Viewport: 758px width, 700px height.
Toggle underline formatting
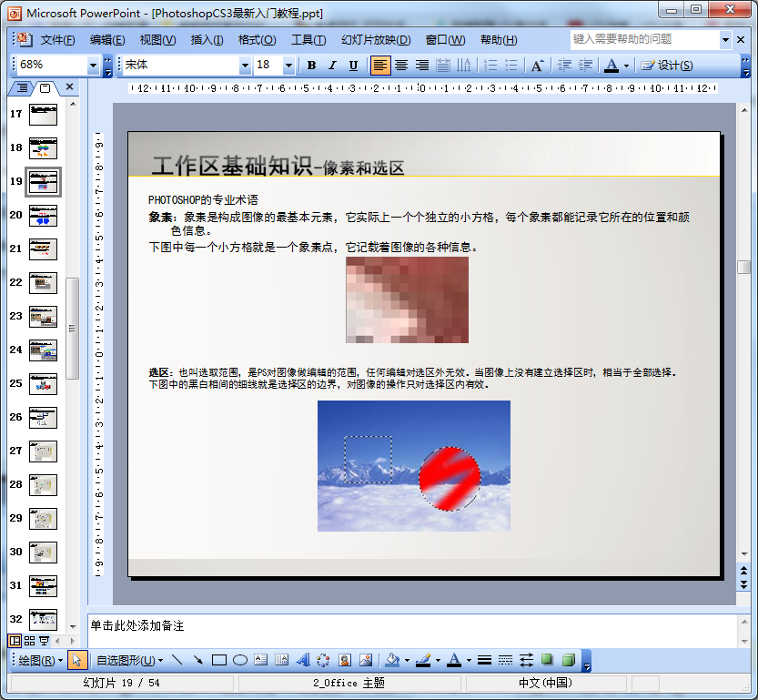tap(353, 66)
